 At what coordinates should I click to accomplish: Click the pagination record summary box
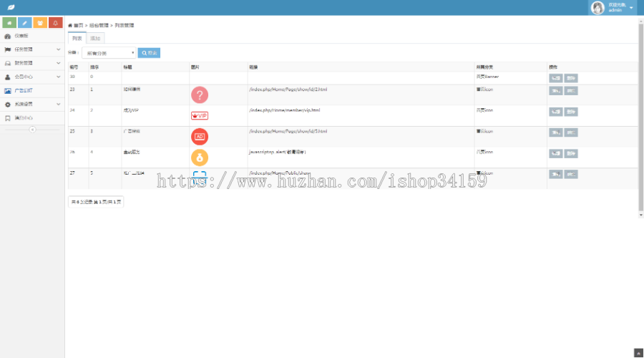[x=96, y=202]
